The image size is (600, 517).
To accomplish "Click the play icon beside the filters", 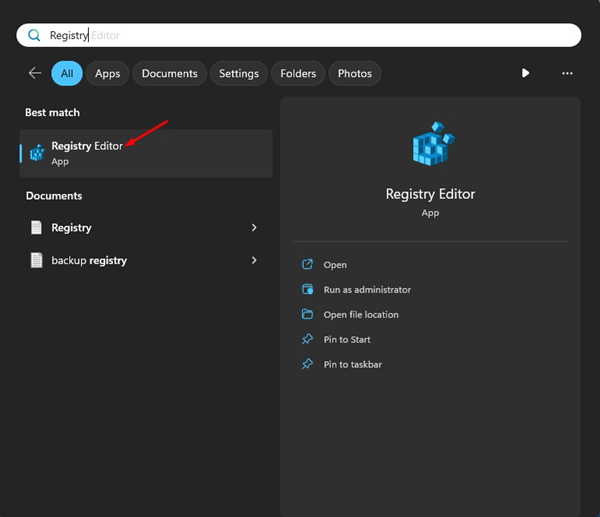I will (526, 73).
